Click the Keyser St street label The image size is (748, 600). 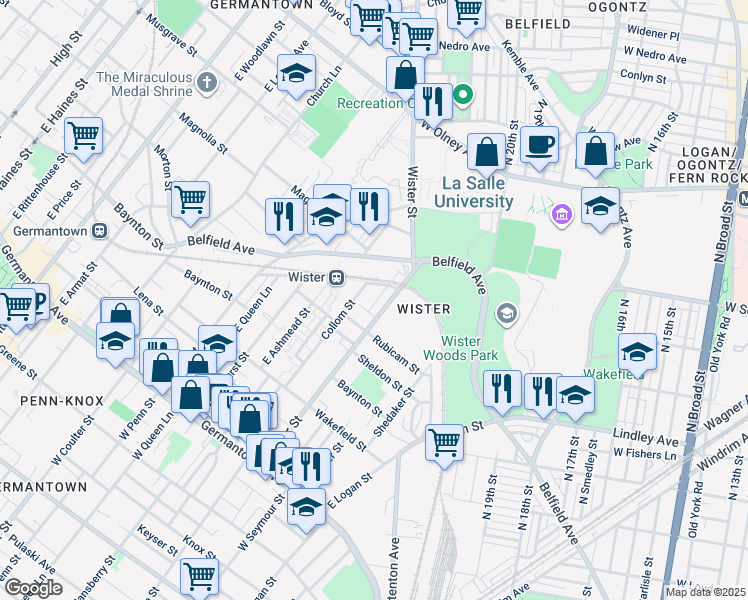pyautogui.click(x=157, y=540)
